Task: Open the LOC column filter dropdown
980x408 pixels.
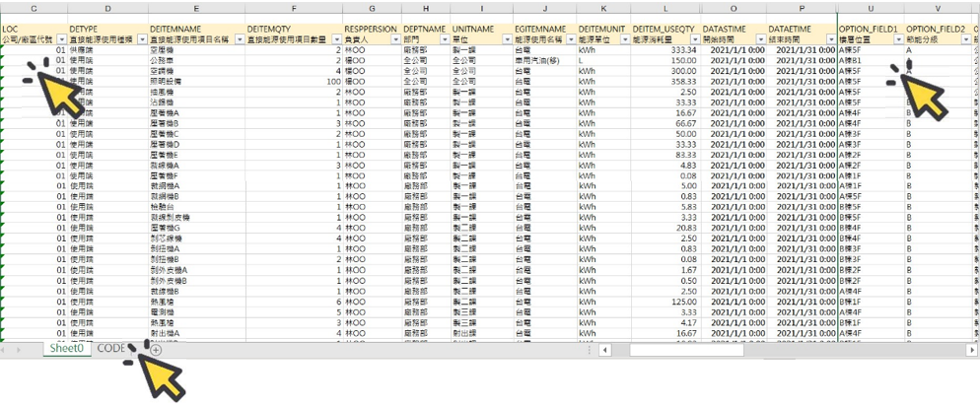Action: point(62,39)
